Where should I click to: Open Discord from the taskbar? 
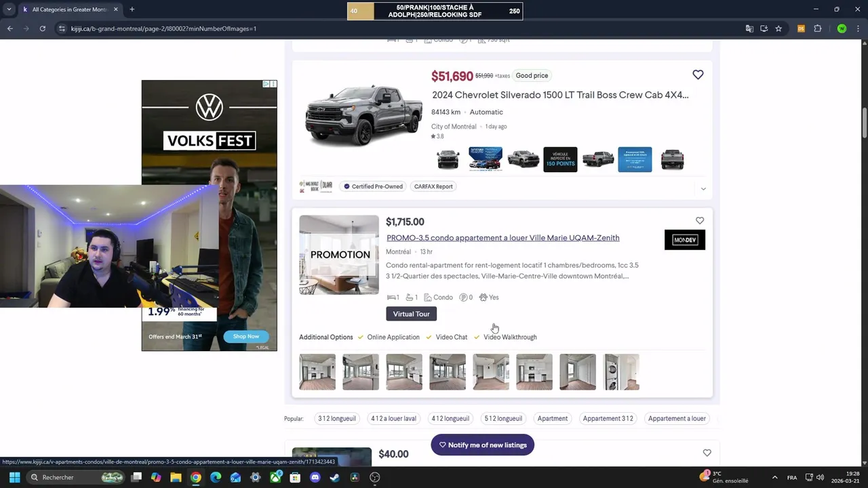point(315,477)
